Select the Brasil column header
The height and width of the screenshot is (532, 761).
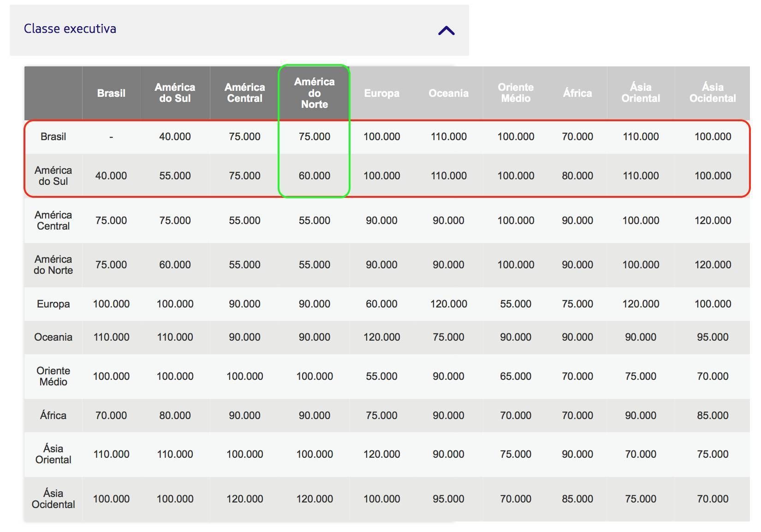click(111, 93)
